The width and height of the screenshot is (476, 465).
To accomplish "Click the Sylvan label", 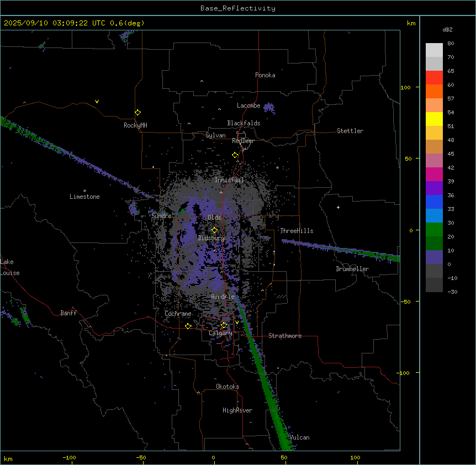I will pos(215,135).
